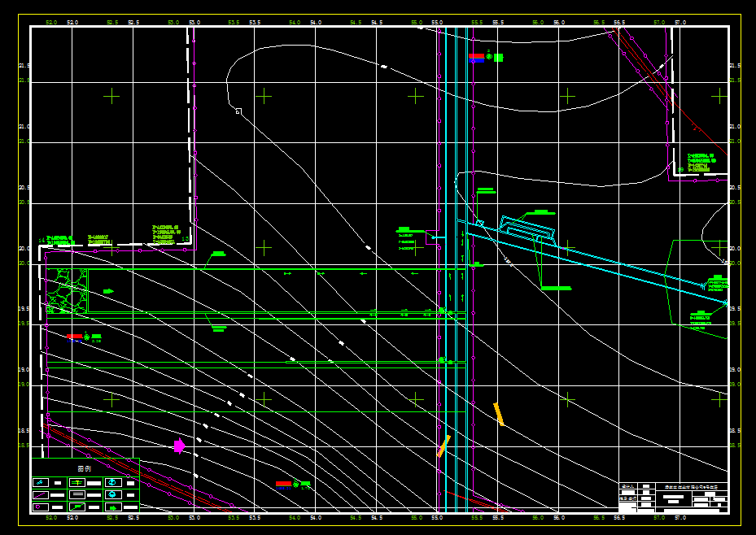Click the green arrow symbol in the legend
The height and width of the screenshot is (535, 756).
[113, 508]
